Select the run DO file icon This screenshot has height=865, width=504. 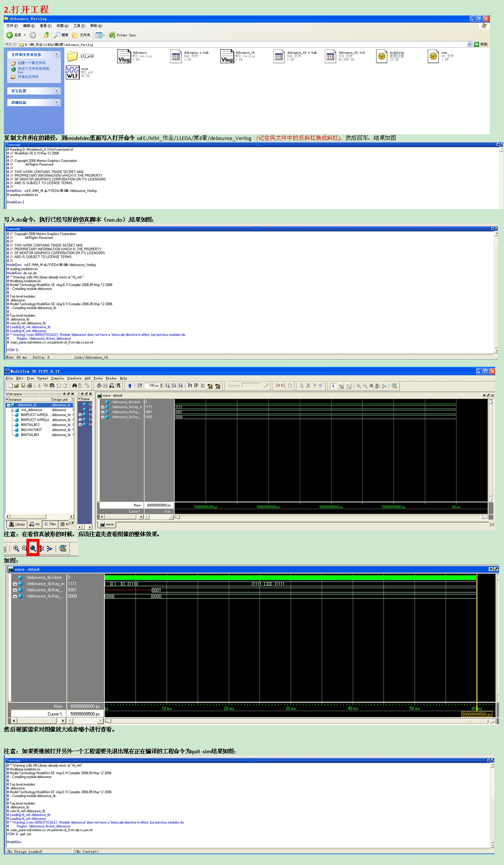pyautogui.click(x=433, y=56)
